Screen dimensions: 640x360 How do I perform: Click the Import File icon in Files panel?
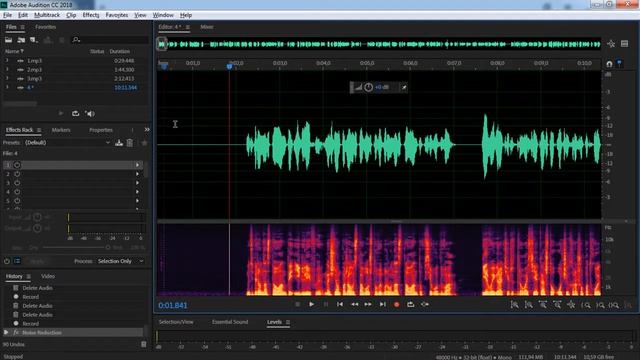21,40
